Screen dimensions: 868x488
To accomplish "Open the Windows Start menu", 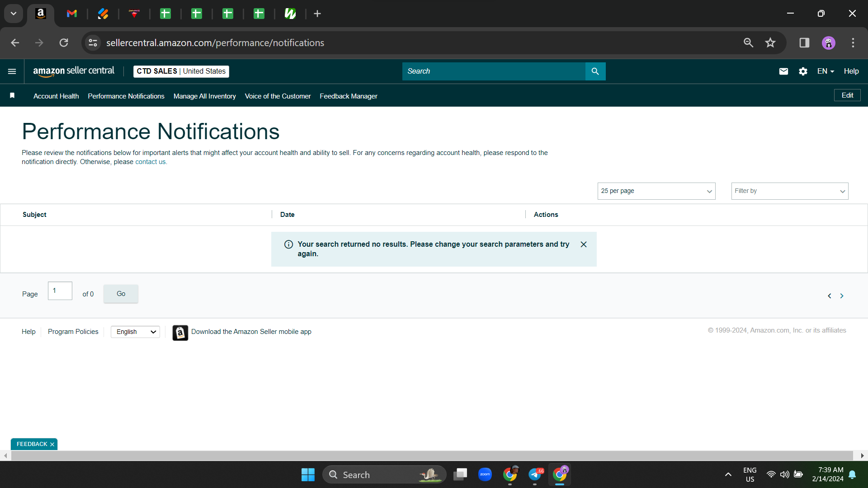I will tap(308, 475).
